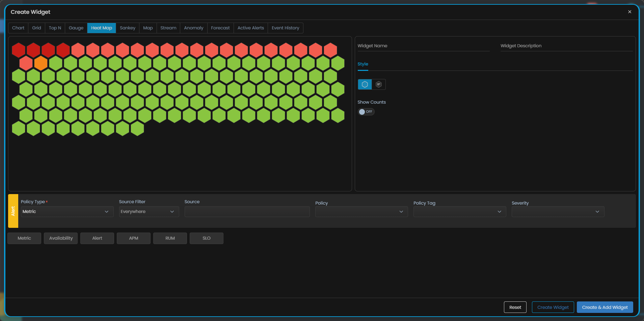Select the hexagon-with-lines heat map style
Screen dimensions: 644x321
click(379, 84)
